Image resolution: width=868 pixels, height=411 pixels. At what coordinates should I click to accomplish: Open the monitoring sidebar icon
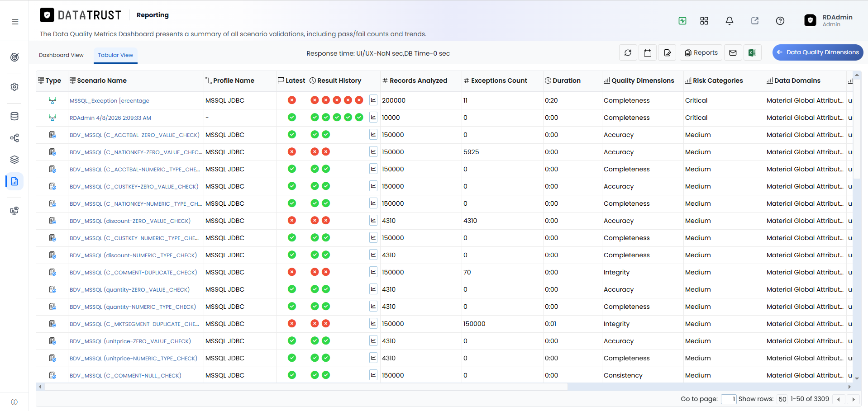(14, 211)
